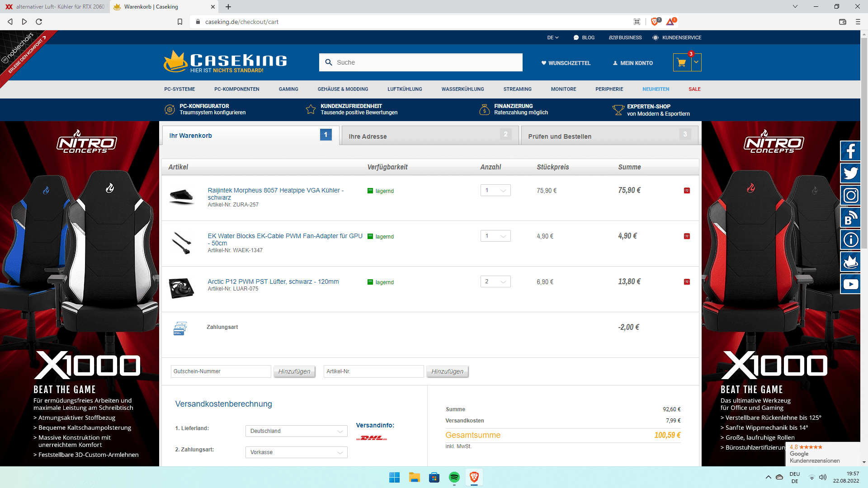Screen dimensions: 868x488
Task: Open File Explorer from taskbar
Action: [415, 477]
